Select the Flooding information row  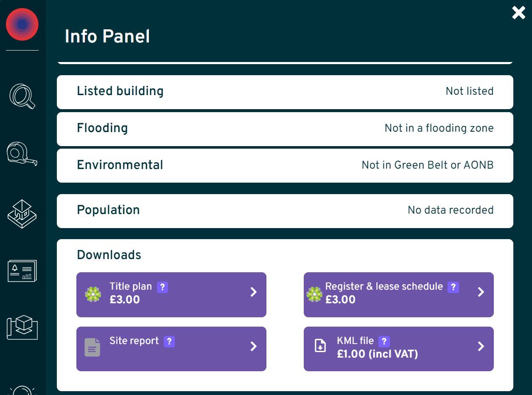(x=285, y=129)
